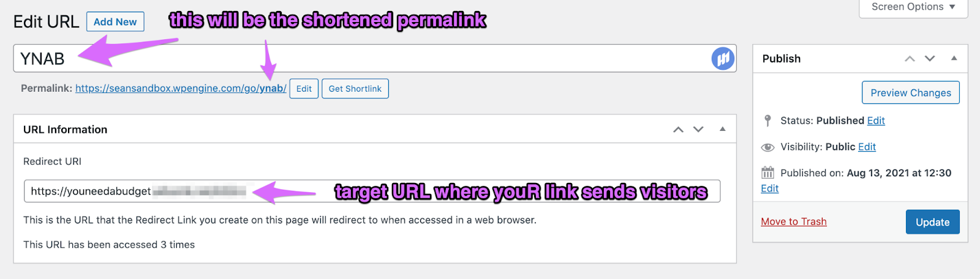Edit the Public visibility setting
Viewport: 980px width, 279px height.
click(867, 147)
